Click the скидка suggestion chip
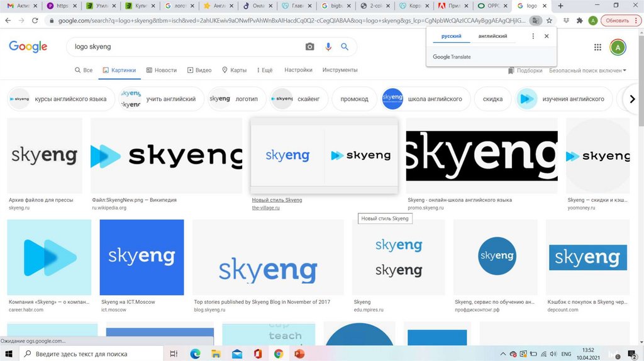Screen dimensions: 644x361 [x=492, y=99]
